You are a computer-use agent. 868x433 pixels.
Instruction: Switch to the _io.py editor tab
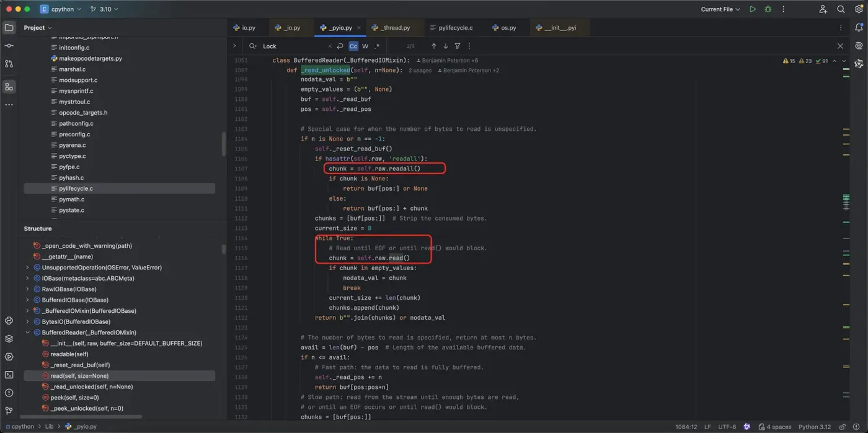tap(287, 28)
